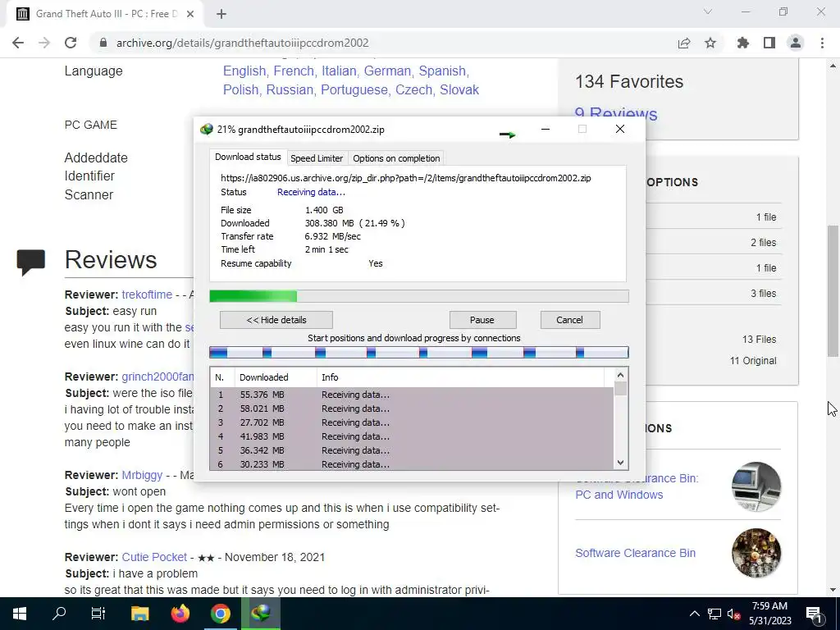Select connection row 2 with 58.021 MB
840x630 pixels.
(x=412, y=409)
